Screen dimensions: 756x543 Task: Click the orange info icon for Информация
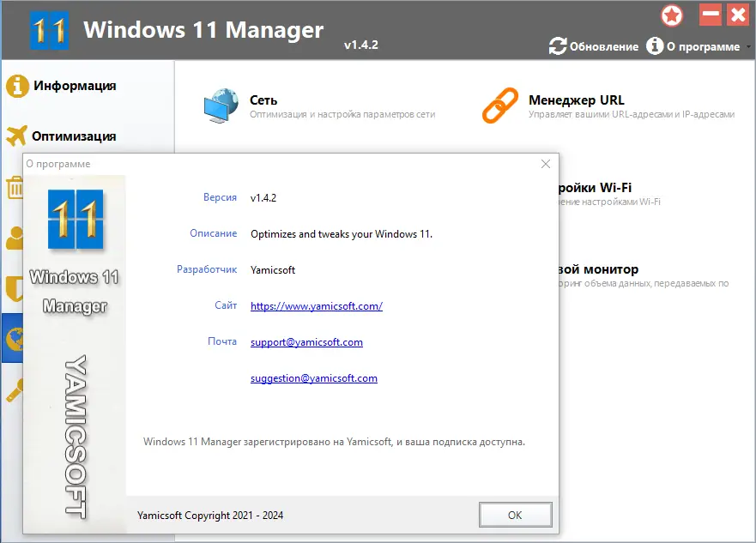(x=17, y=87)
